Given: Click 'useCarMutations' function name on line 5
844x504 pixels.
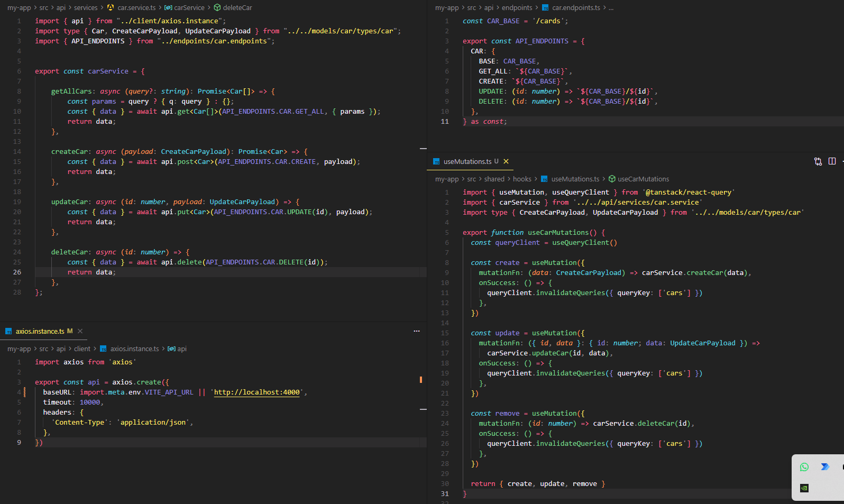Looking at the screenshot, I should [558, 232].
